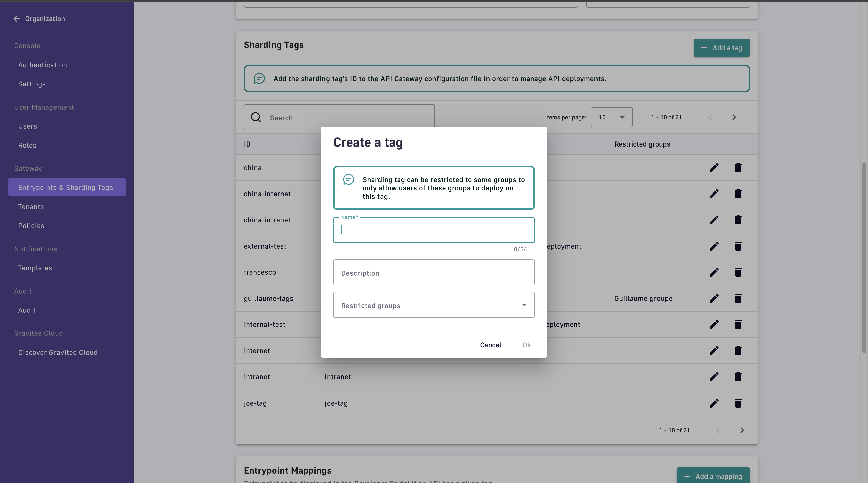868x483 pixels.
Task: Focus the Name input field
Action: [433, 230]
